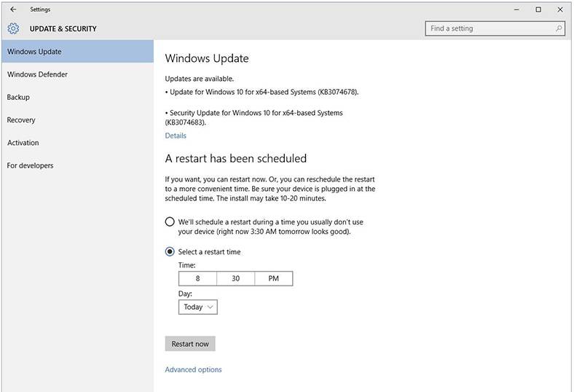
Task: Focus the Find a setting search box
Action: [x=495, y=28]
